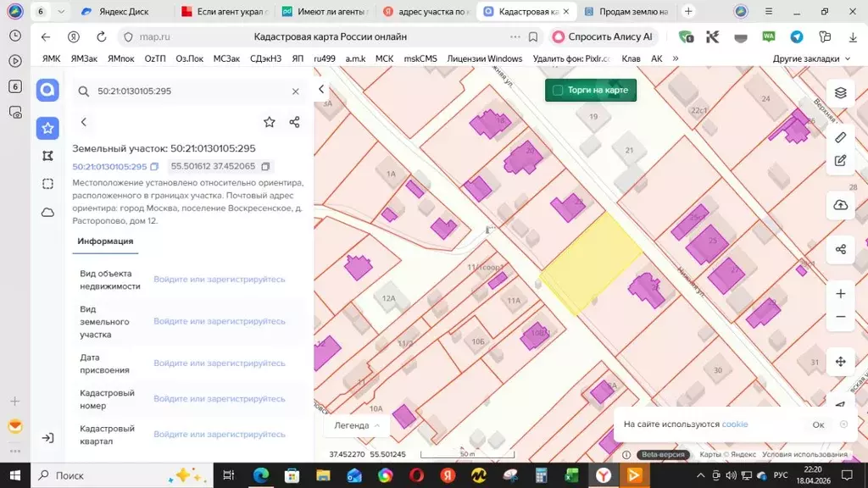Toggle the Торги на карте checkbox
This screenshot has height=488, width=868.
[x=558, y=90]
